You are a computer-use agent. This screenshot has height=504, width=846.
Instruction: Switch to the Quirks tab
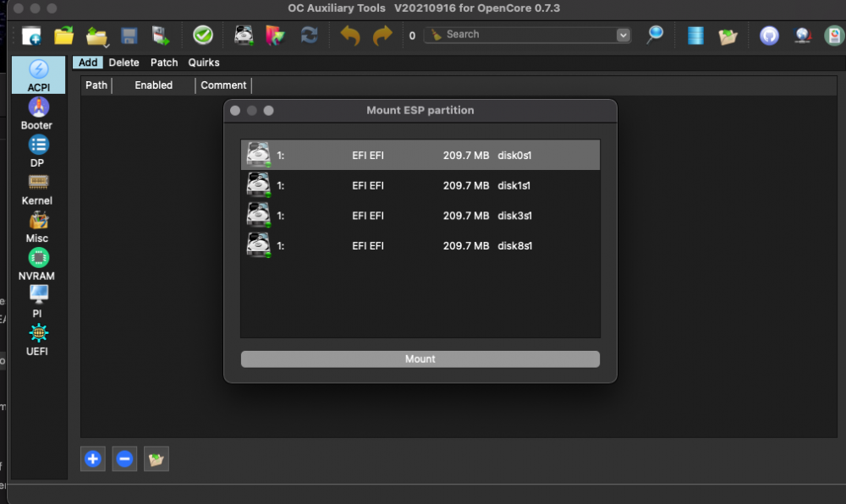click(204, 63)
